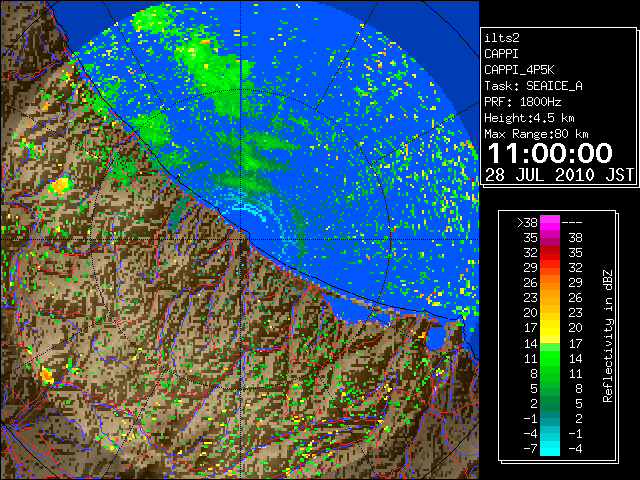The width and height of the screenshot is (640, 480).
Task: Select the red band of the dBZ scale
Action: pos(550,253)
